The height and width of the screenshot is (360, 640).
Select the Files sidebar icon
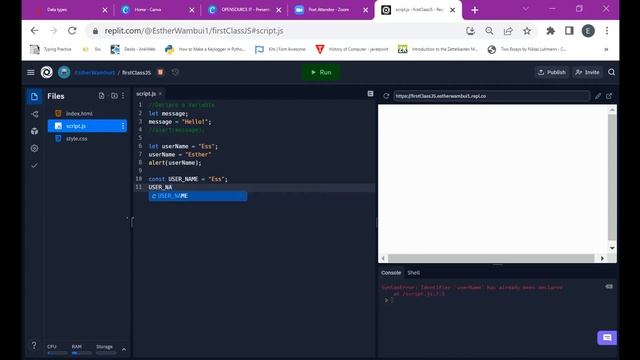click(x=34, y=96)
